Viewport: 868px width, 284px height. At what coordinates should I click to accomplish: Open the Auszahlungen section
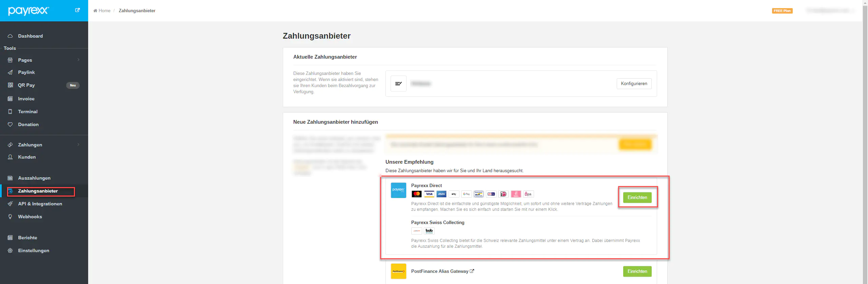[34, 178]
